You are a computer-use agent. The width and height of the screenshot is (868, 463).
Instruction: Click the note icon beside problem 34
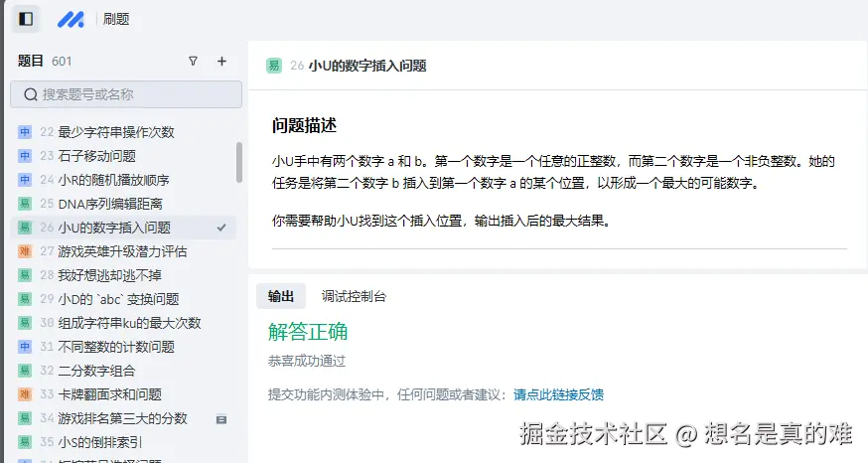coord(221,419)
